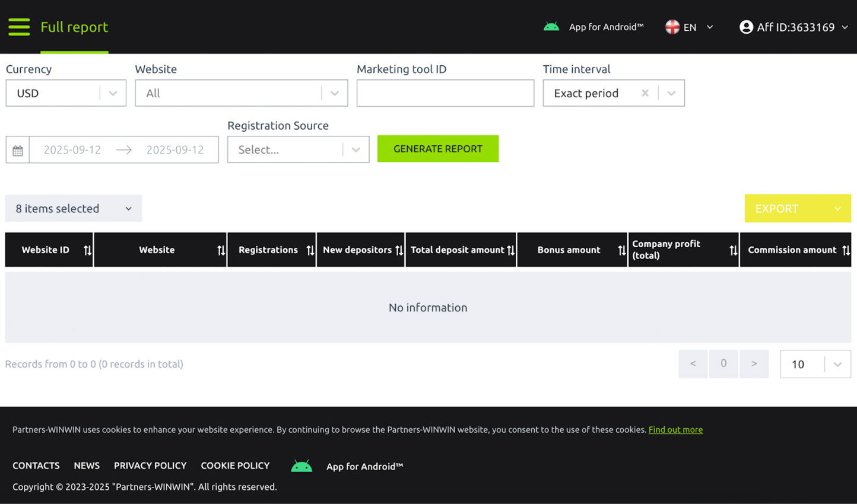Click the Generate Report button
This screenshot has width=857, height=504.
[x=437, y=149]
